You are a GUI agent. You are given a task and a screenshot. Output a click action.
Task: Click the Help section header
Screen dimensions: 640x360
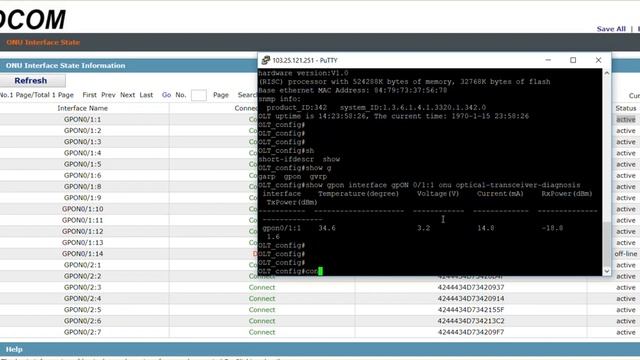[14, 349]
